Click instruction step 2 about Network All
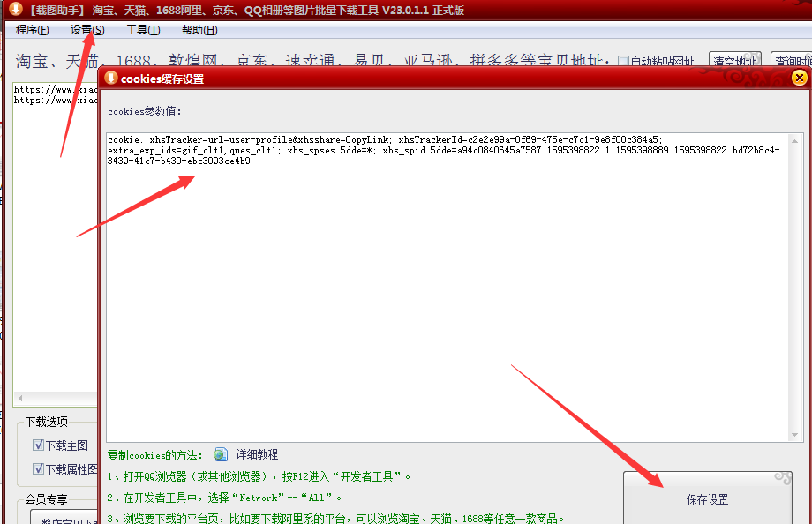The height and width of the screenshot is (524, 812). [224, 498]
